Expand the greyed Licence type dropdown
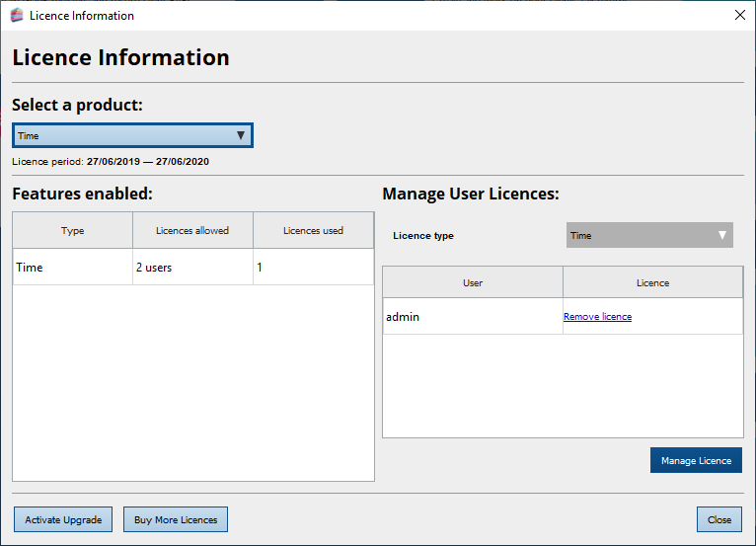The image size is (756, 546). tap(649, 236)
